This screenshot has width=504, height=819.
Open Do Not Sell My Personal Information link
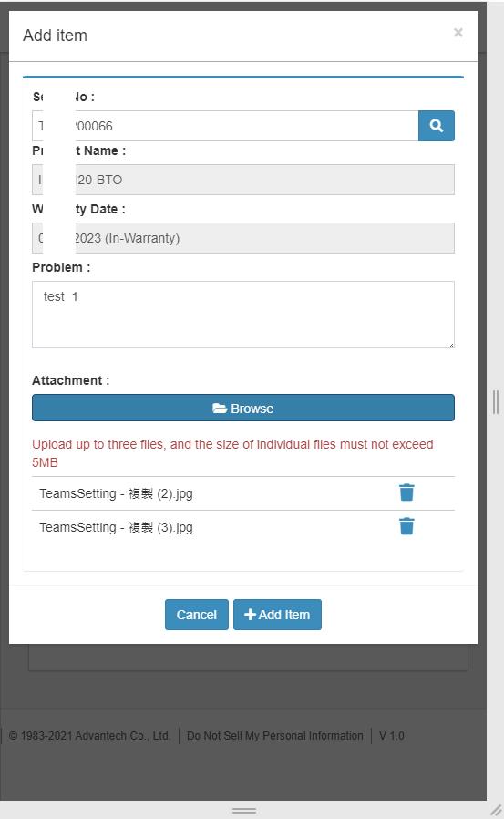pyautogui.click(x=275, y=735)
